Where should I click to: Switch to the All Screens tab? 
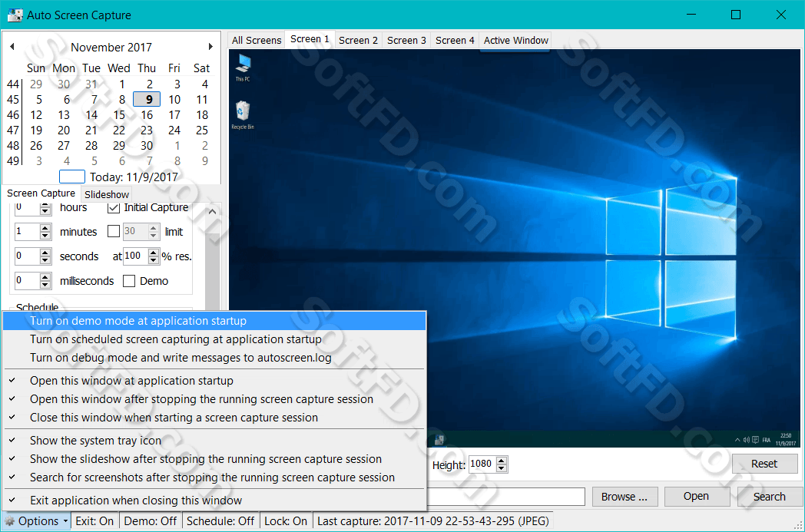coord(257,40)
